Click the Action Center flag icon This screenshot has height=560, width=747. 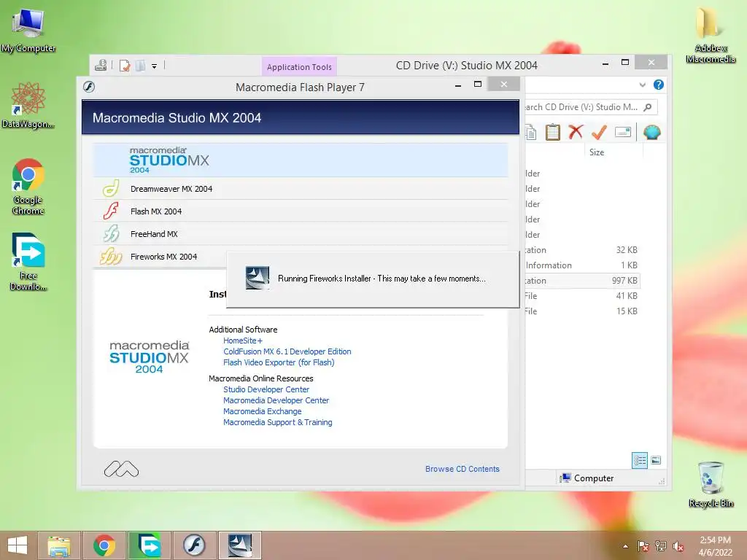[x=643, y=546]
